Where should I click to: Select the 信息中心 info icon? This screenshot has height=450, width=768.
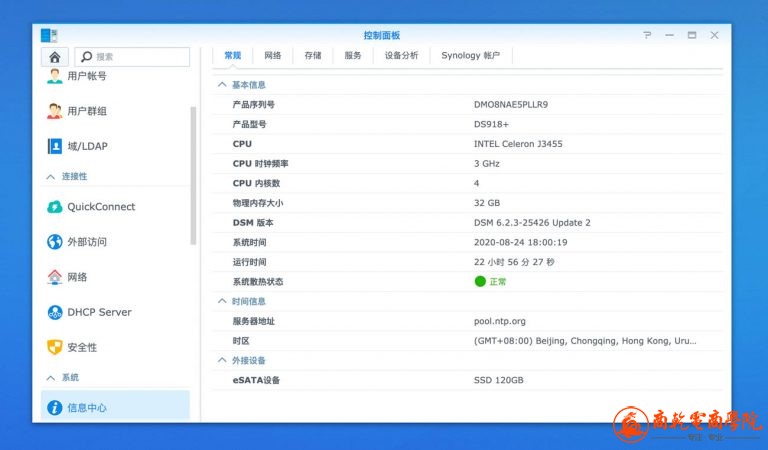coord(55,407)
